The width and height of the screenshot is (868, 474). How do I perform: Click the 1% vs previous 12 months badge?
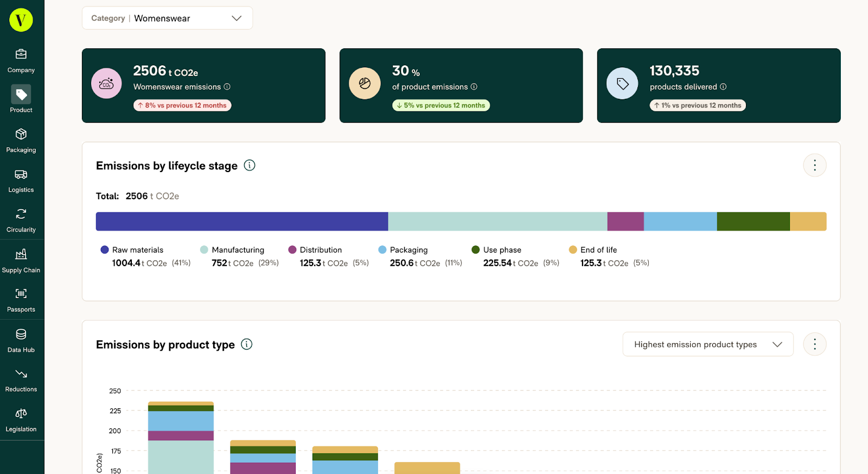pyautogui.click(x=698, y=105)
